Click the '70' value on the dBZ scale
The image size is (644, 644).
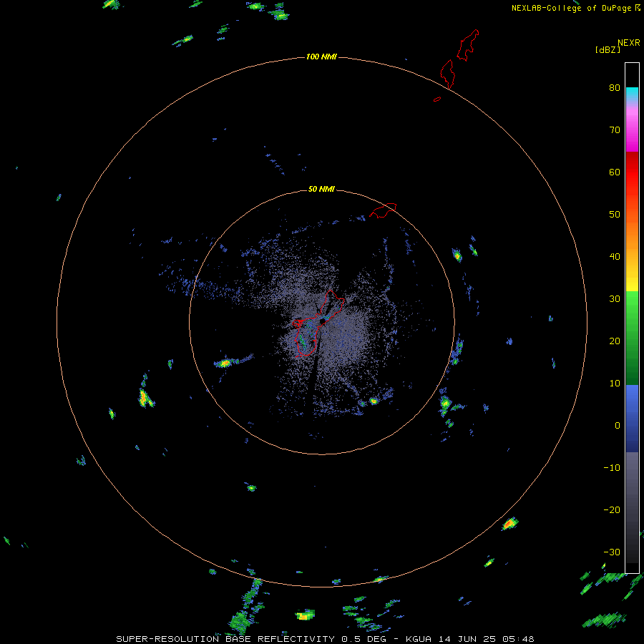tap(615, 130)
